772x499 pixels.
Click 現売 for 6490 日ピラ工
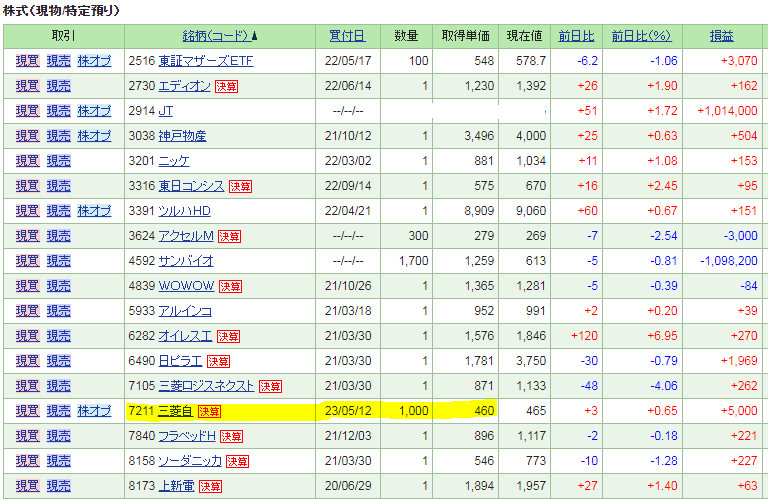coord(59,361)
